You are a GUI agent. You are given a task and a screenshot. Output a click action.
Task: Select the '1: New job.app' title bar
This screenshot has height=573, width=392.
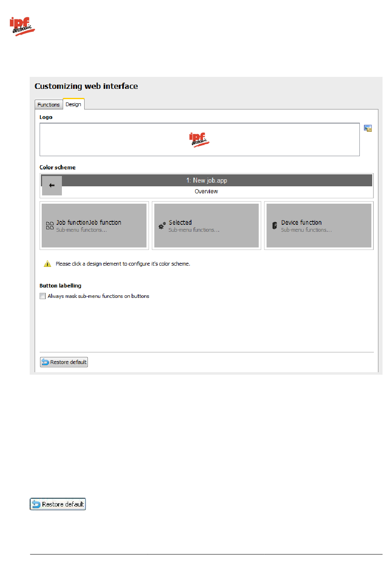(x=207, y=181)
